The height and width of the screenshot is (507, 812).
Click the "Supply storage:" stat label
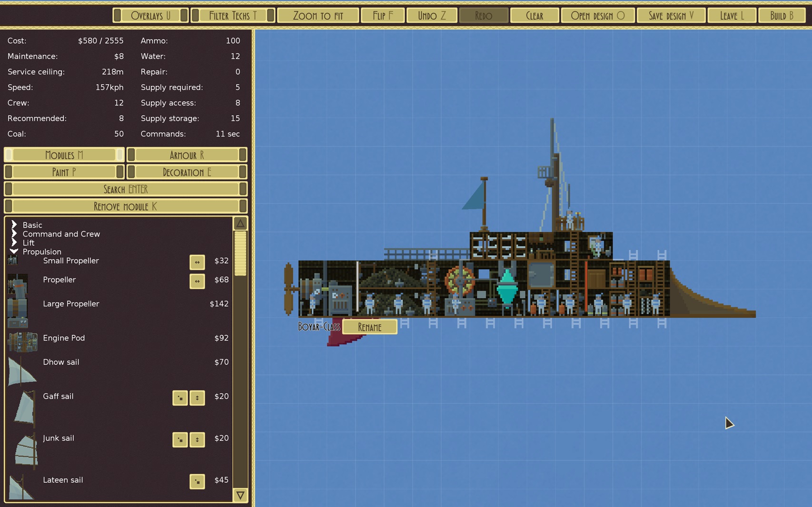pos(170,118)
